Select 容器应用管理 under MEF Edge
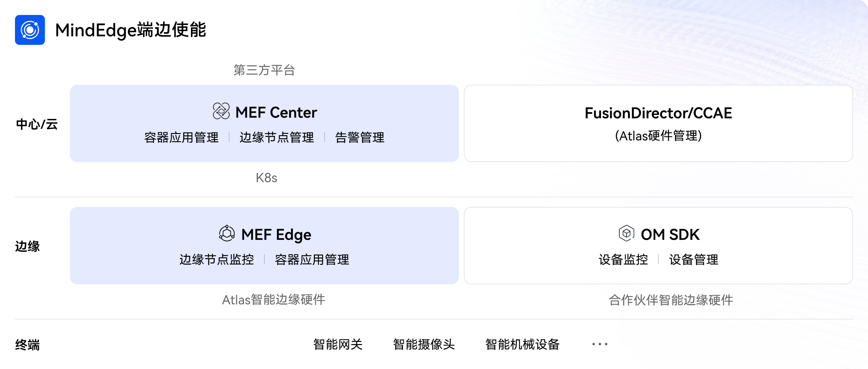This screenshot has width=868, height=369. click(x=312, y=260)
